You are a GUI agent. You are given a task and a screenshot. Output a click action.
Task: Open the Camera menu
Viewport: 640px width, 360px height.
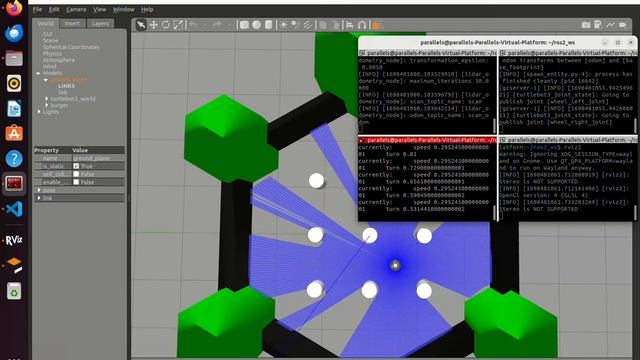click(x=76, y=9)
